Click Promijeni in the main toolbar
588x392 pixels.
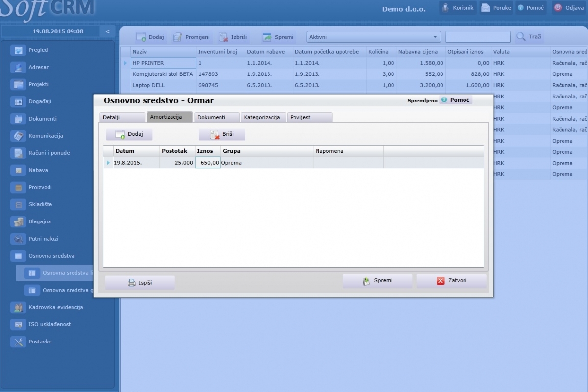(192, 37)
